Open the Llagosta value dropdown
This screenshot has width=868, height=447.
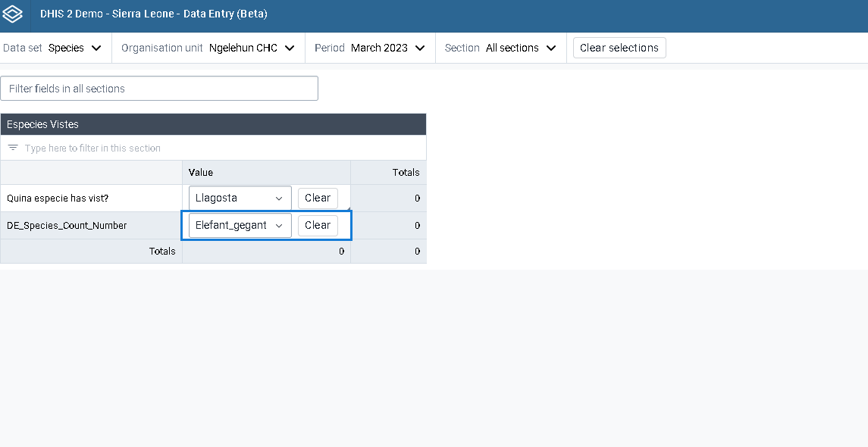[x=240, y=198]
